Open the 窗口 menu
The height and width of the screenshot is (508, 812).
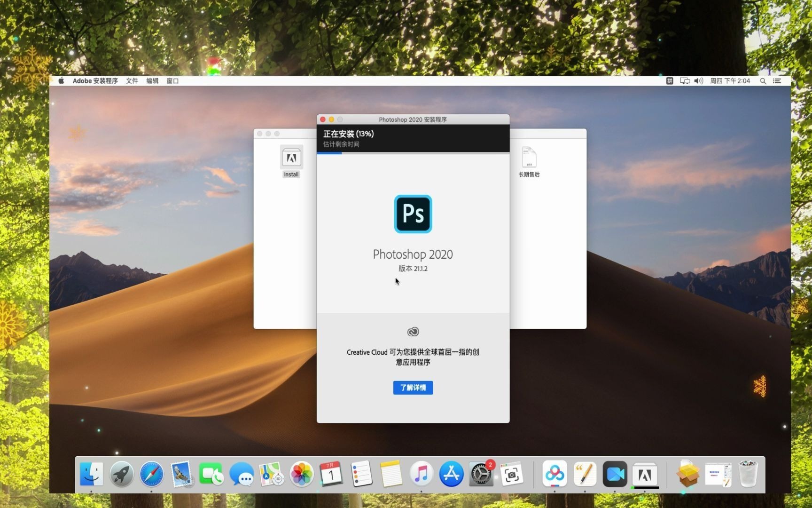coord(172,81)
